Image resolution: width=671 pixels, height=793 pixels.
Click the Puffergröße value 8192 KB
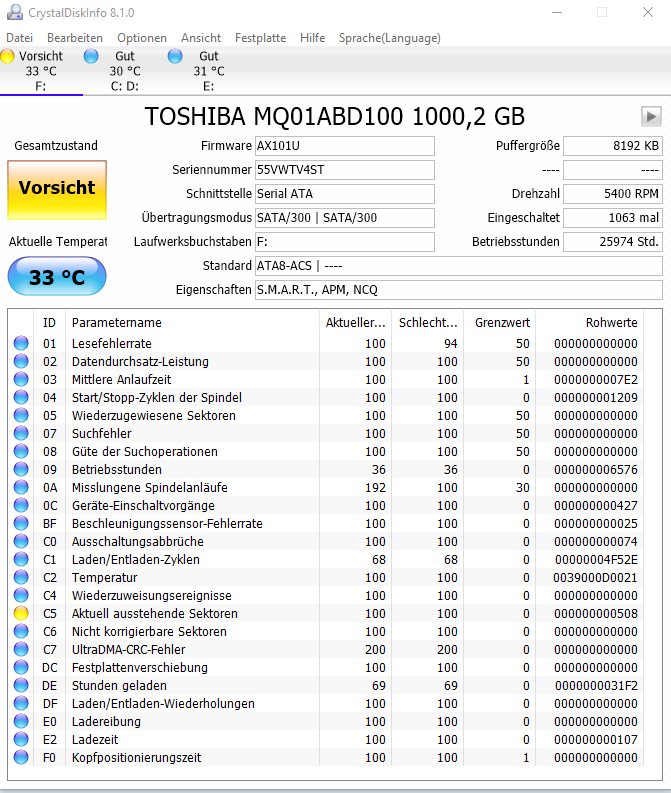click(613, 146)
